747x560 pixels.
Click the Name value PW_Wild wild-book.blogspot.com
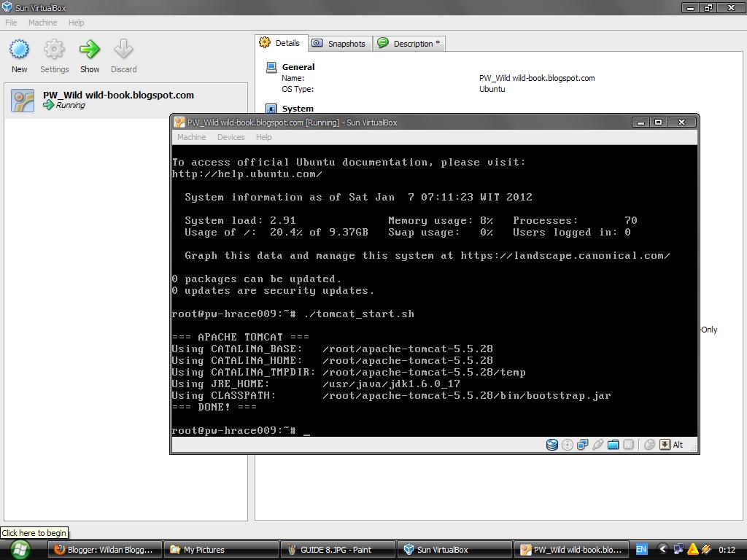coord(537,78)
